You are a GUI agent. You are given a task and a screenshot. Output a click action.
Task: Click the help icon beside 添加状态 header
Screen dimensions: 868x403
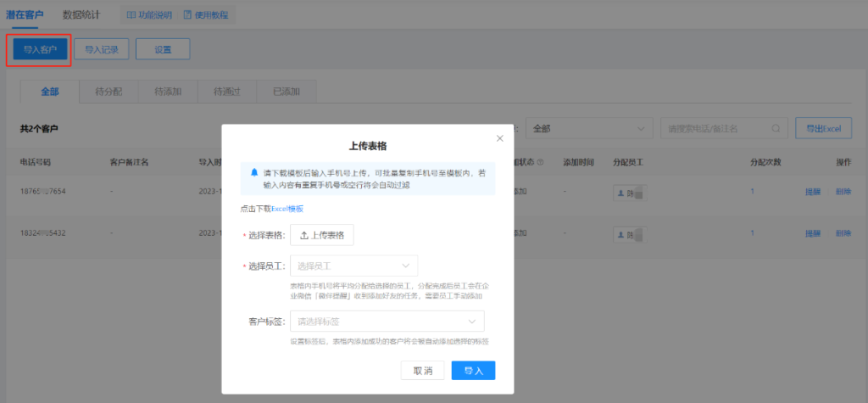(x=540, y=162)
